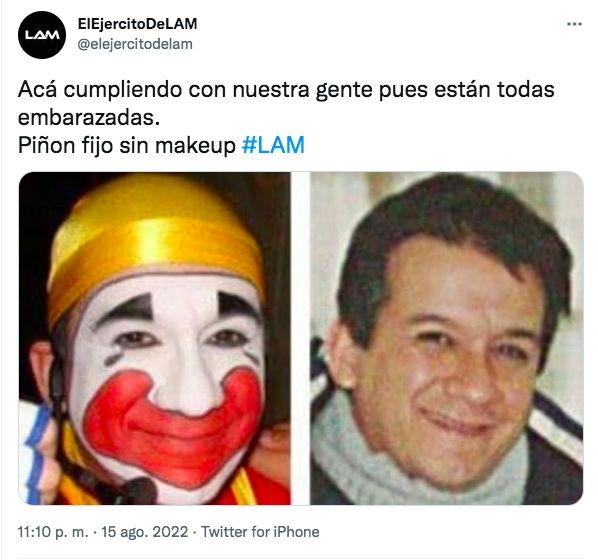Open the Twitter for iPhone source link
598x560 pixels.
(x=260, y=532)
